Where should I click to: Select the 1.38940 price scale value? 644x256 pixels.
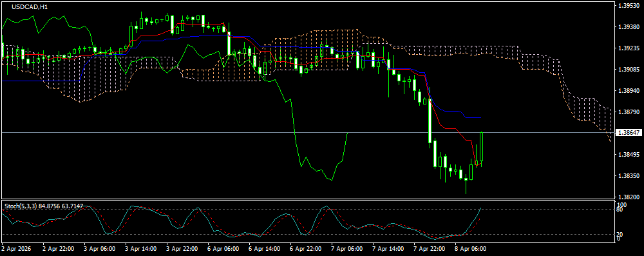[628, 90]
